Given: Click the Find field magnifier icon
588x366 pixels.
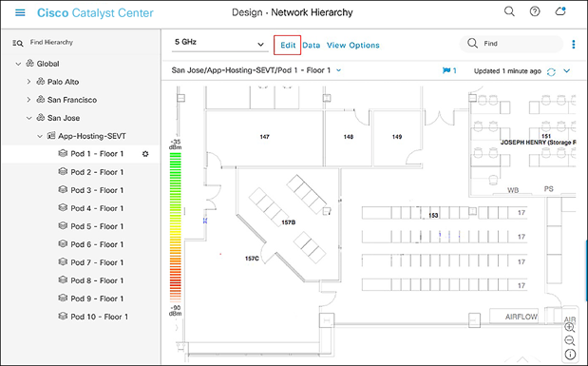Looking at the screenshot, I should coord(472,43).
